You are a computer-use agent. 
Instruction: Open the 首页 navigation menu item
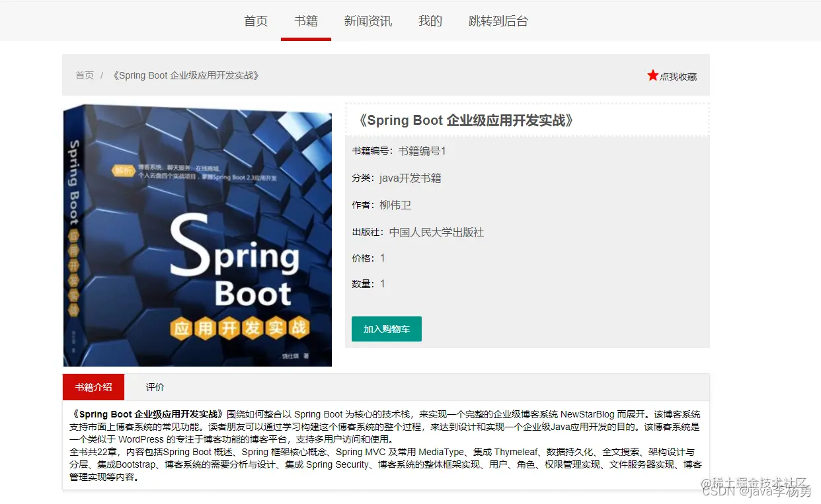(256, 21)
